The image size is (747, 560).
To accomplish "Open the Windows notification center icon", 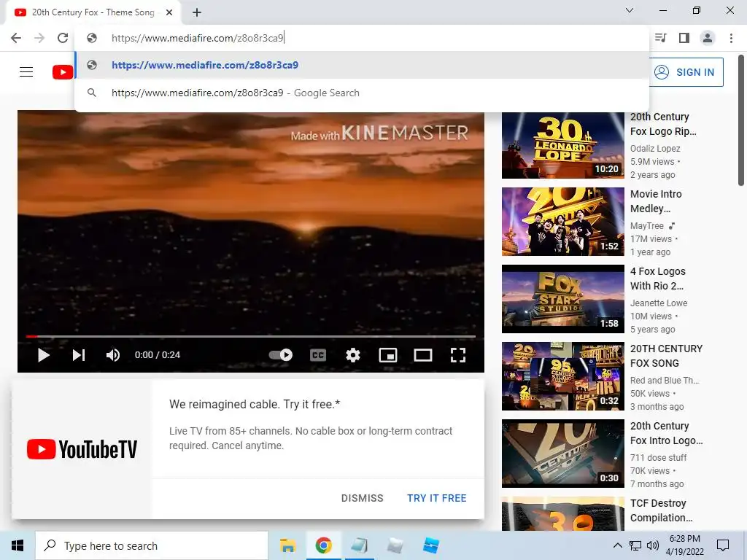I will click(723, 545).
